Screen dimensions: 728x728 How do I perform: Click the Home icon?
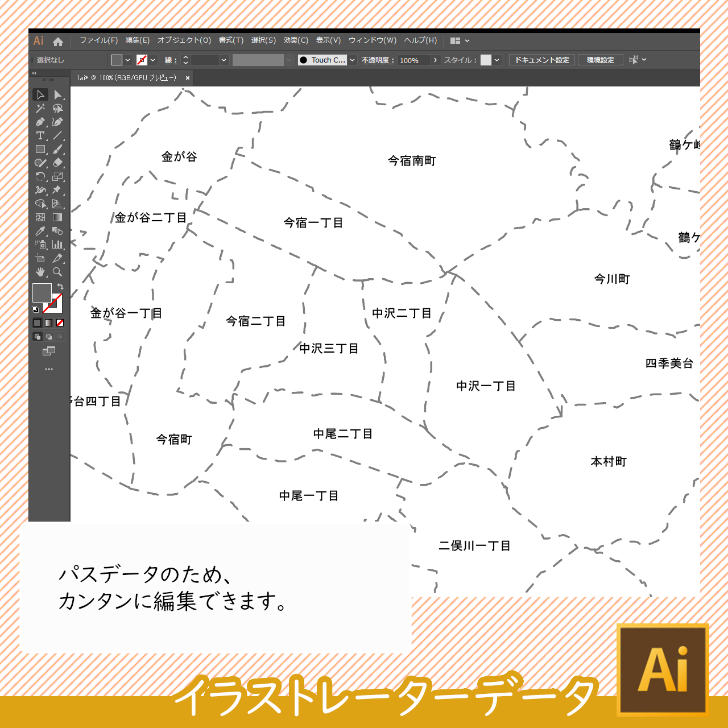[57, 41]
